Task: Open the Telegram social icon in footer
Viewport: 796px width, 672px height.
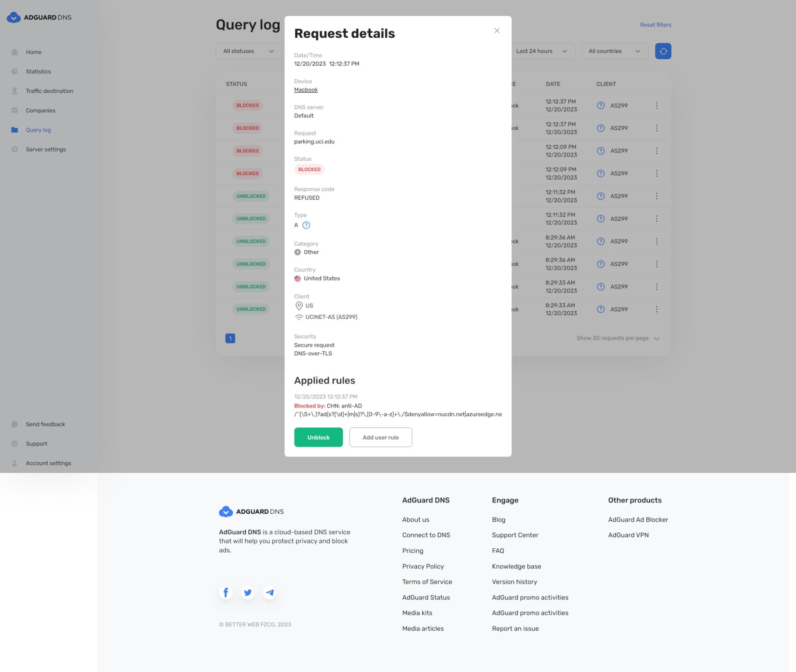Action: pyautogui.click(x=269, y=592)
